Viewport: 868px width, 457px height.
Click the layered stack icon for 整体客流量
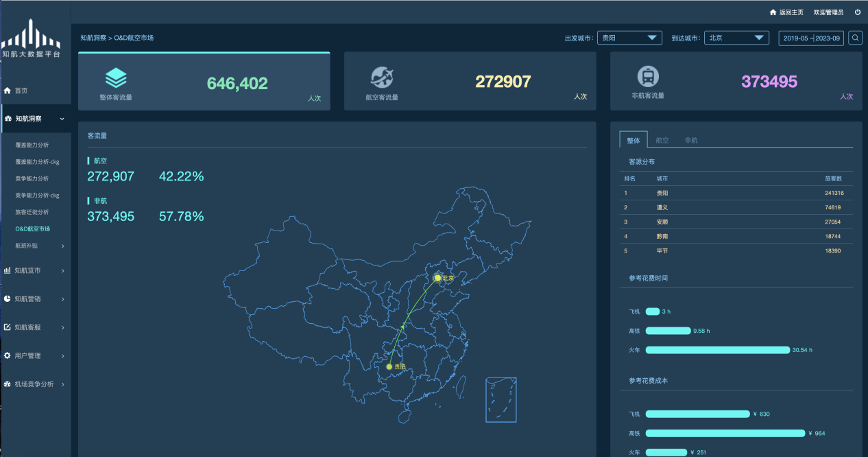coord(116,78)
